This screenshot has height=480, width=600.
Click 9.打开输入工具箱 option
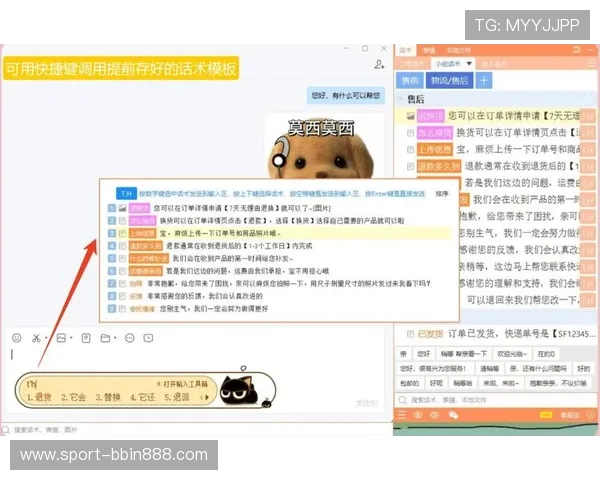[x=182, y=384]
